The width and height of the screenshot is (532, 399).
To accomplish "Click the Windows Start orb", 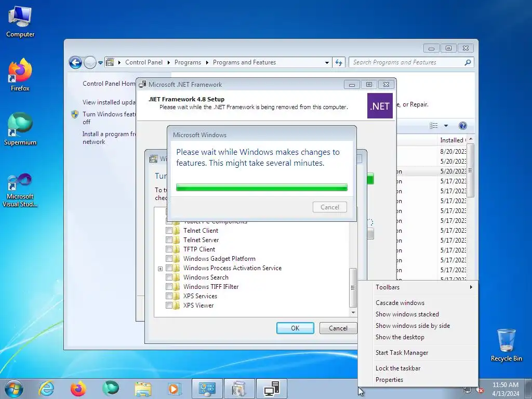I will (14, 389).
